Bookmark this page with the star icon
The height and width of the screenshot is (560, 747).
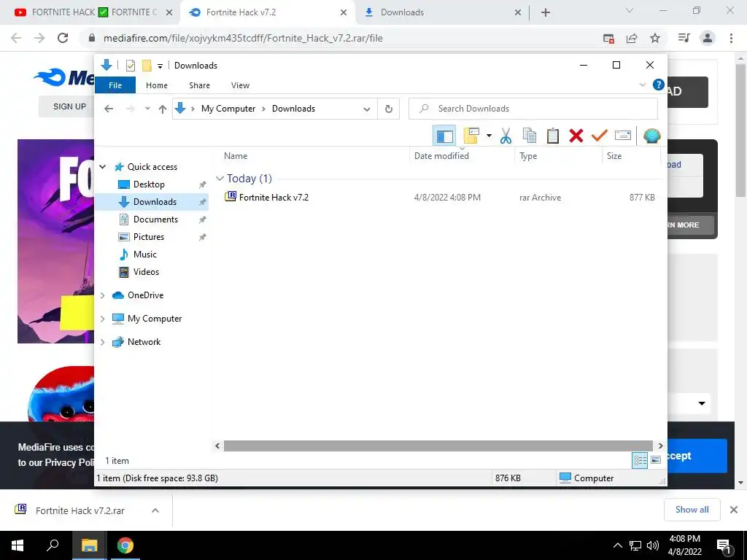(655, 38)
